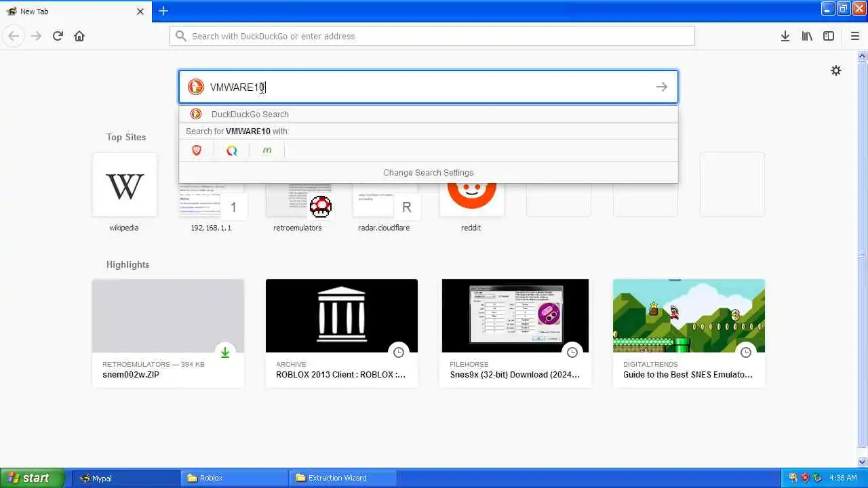Click the magnifier icon in address bar
This screenshot has height=488, width=868.
[x=180, y=36]
